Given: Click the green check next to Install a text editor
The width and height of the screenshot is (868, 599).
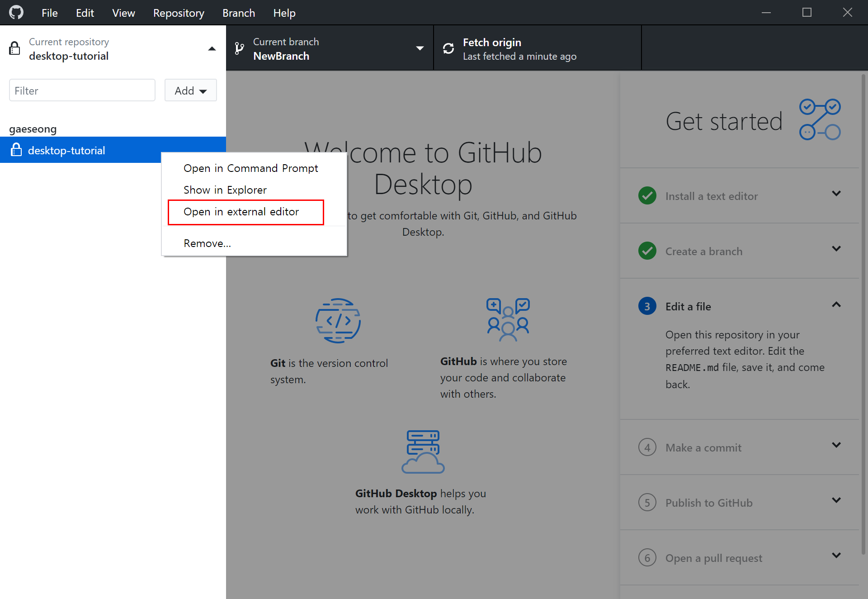Looking at the screenshot, I should (x=647, y=196).
